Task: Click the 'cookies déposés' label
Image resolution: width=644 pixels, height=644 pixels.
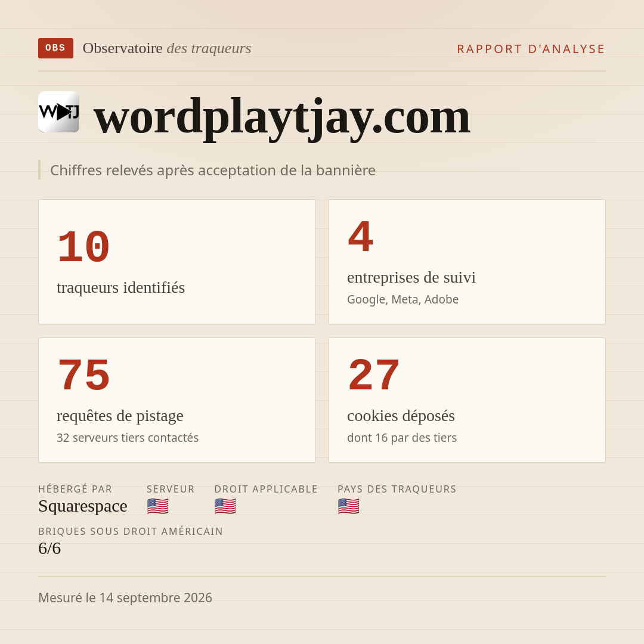Action: (401, 416)
